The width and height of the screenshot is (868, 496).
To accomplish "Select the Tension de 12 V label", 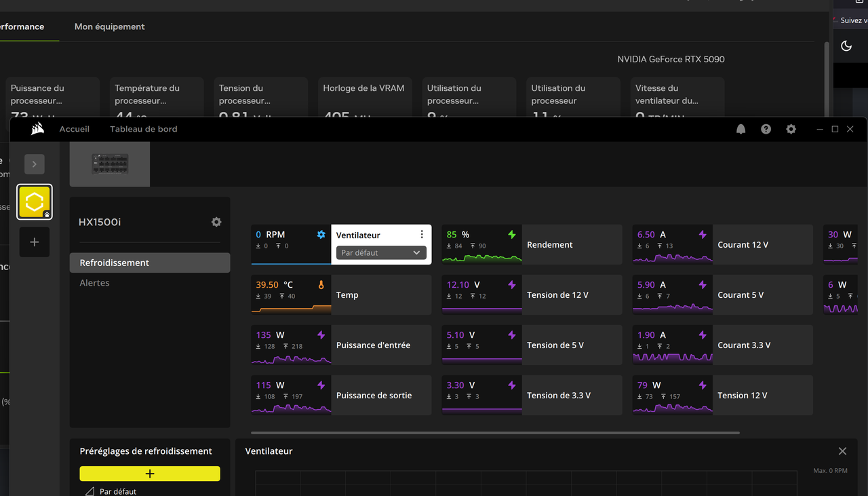I will [x=557, y=295].
